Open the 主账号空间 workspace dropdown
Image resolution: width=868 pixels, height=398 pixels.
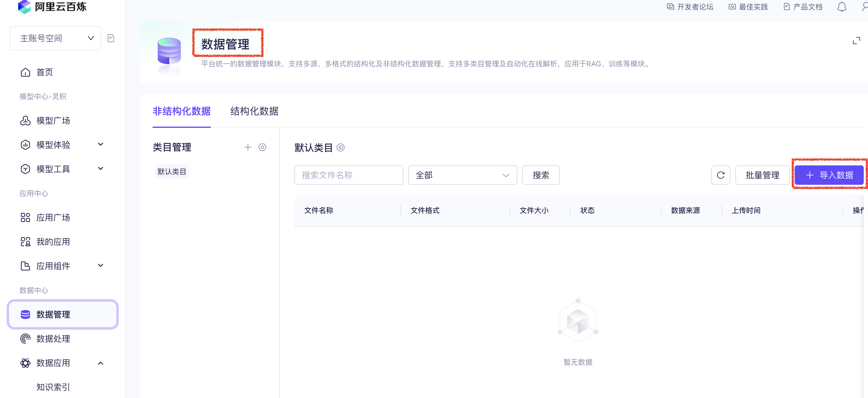tap(56, 38)
